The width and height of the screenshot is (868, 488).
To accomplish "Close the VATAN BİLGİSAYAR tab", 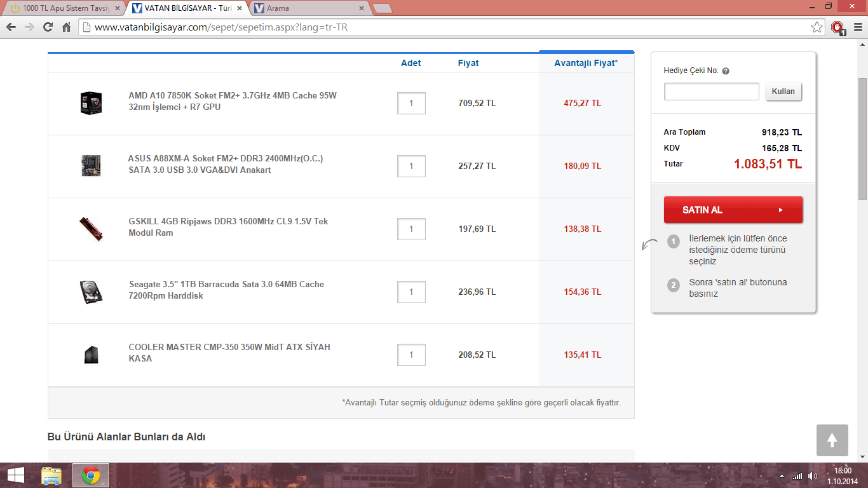I will point(240,8).
